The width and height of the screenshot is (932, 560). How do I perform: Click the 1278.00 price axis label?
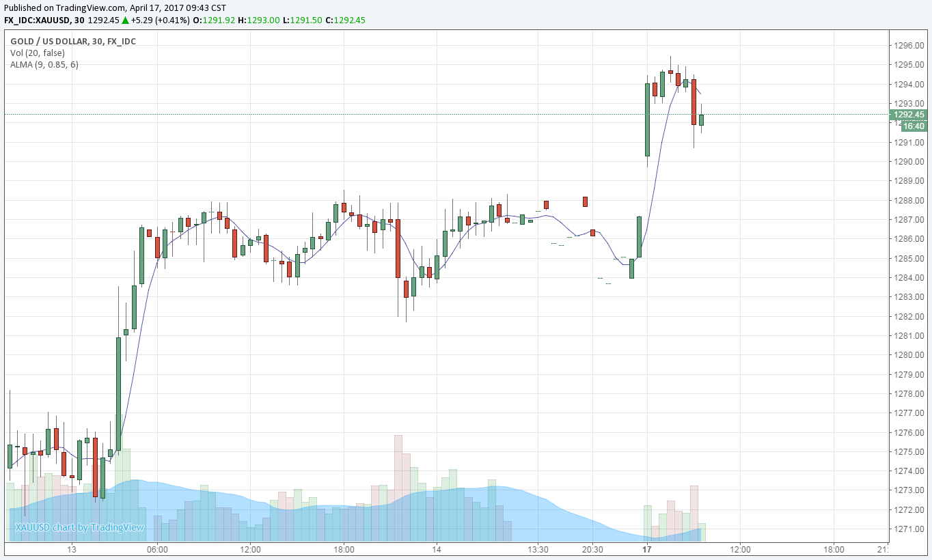tap(909, 394)
